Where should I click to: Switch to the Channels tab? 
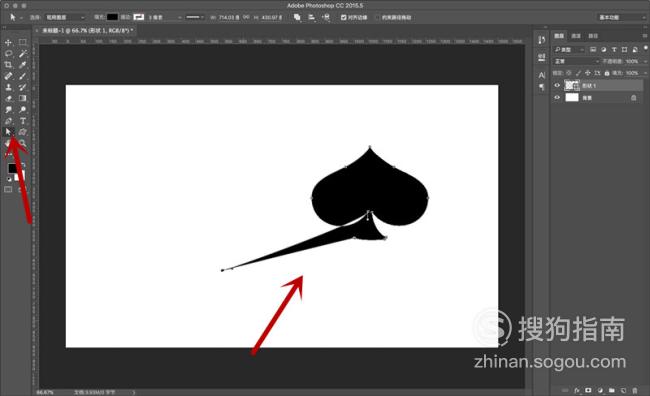[x=576, y=36]
